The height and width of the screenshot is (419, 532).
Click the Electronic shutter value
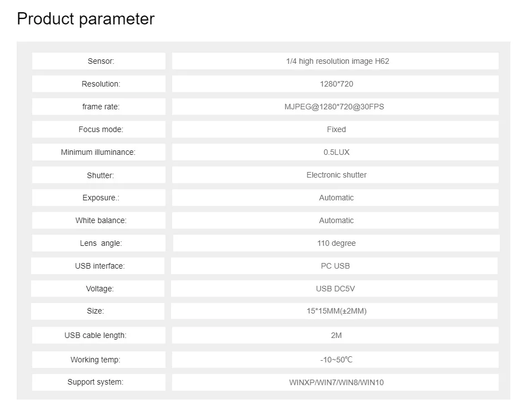[x=336, y=175]
